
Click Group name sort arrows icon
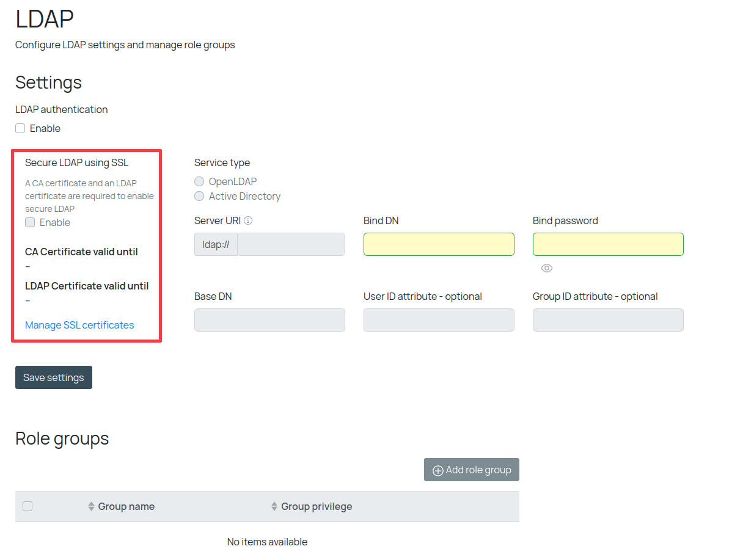[92, 506]
